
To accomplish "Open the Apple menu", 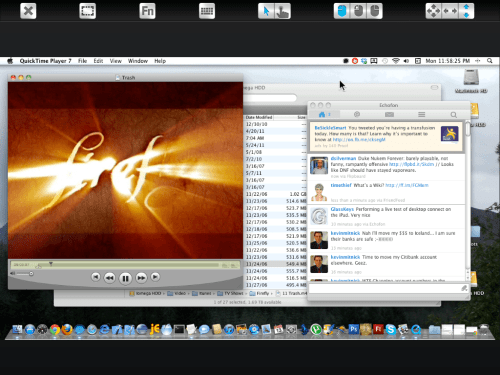I will [10, 61].
